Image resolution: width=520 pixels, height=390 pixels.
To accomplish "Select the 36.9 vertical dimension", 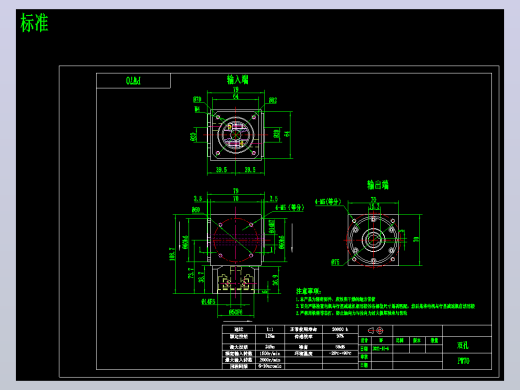I will click(x=275, y=280).
